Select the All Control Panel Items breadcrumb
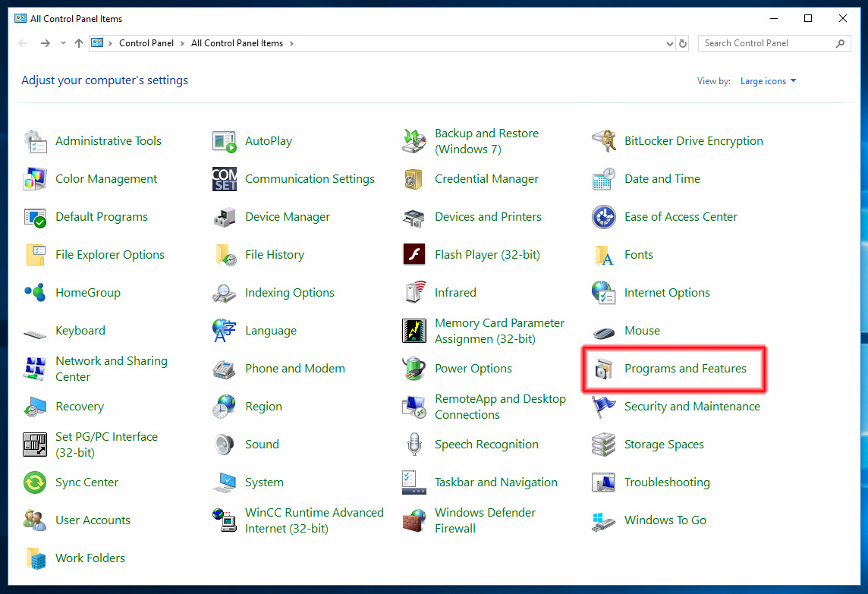Viewport: 868px width, 594px height. click(237, 43)
